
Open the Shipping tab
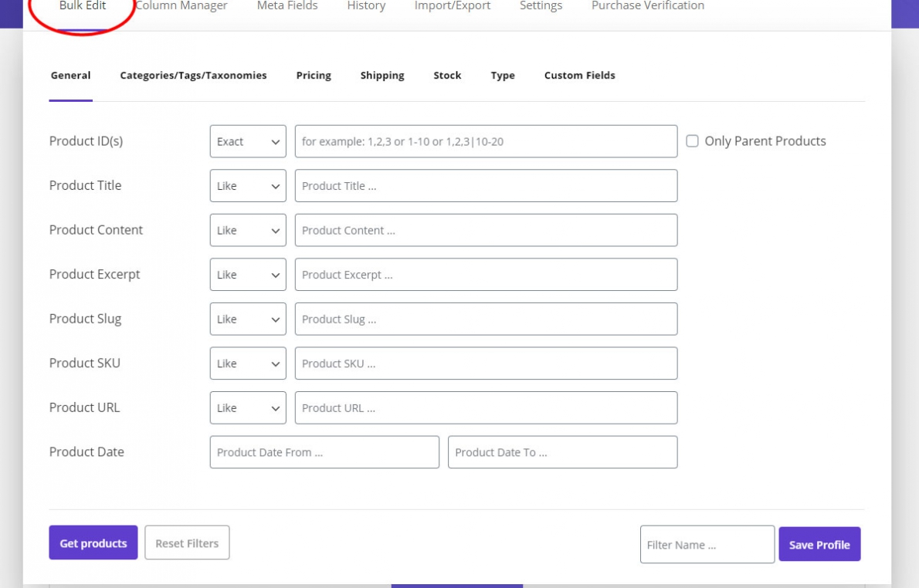point(382,75)
